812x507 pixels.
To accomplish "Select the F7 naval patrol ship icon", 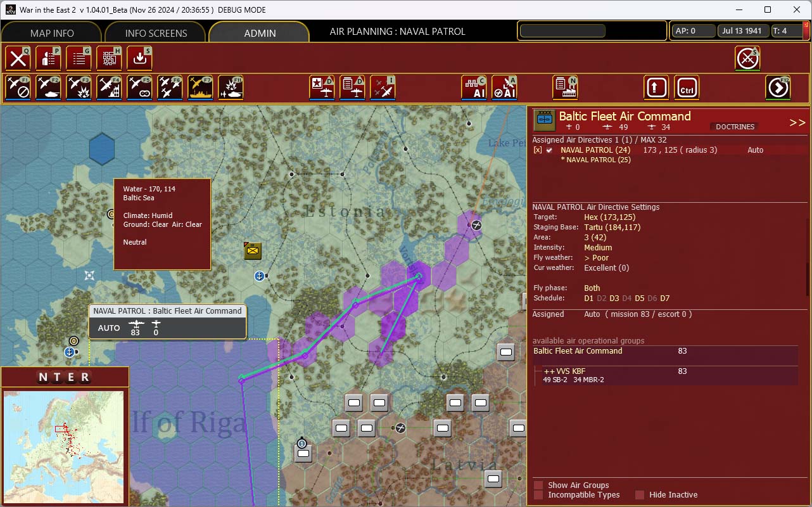I will coord(200,88).
